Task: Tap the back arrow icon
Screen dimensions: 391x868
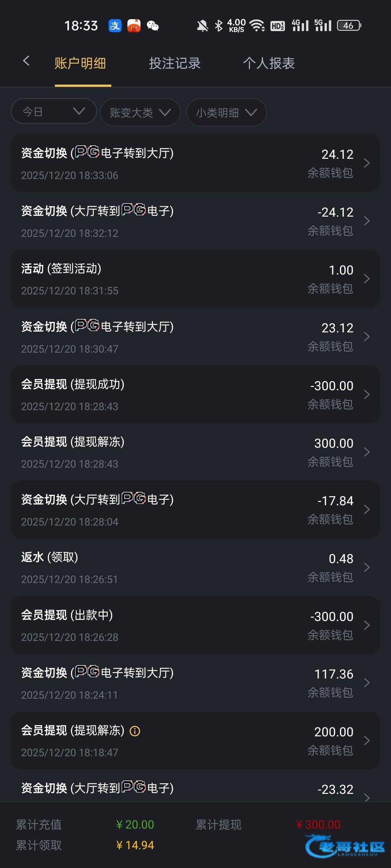Action: tap(26, 61)
